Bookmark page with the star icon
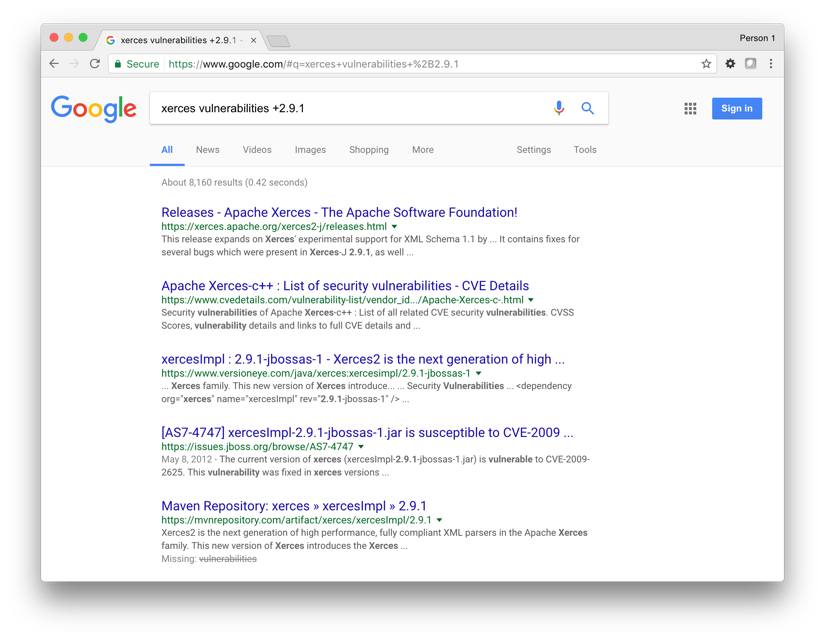Viewport: 824px width, 639px height. coord(706,64)
